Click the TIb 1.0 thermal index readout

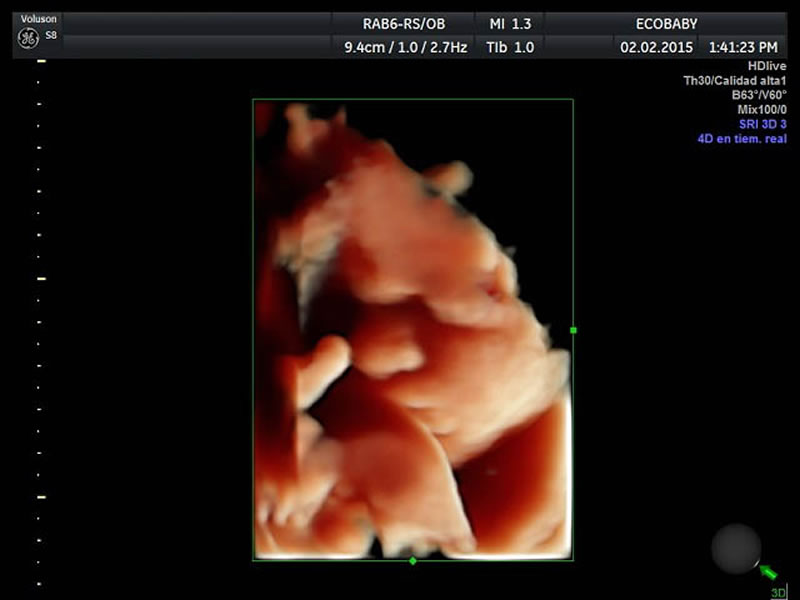pos(509,47)
